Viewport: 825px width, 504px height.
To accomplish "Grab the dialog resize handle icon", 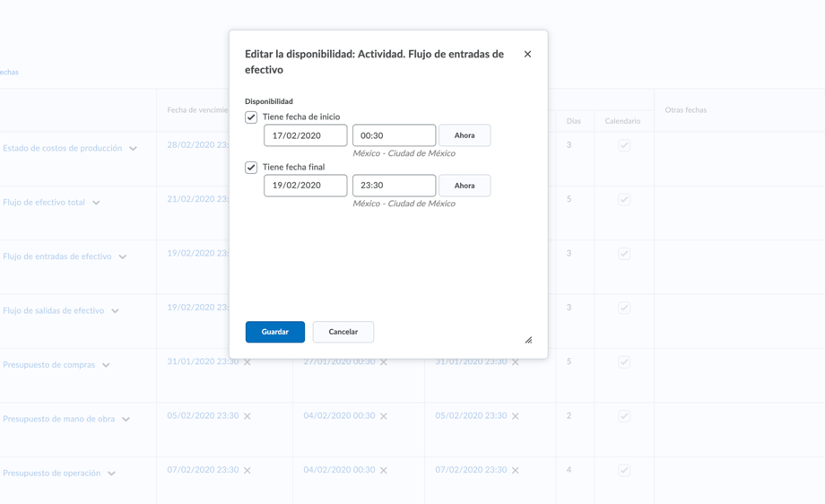I will click(x=528, y=340).
